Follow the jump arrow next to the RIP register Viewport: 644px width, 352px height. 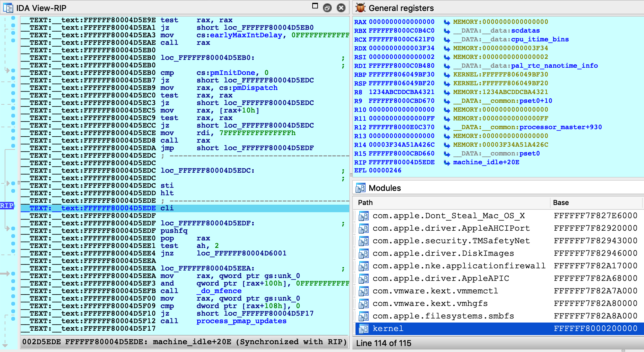coord(447,162)
